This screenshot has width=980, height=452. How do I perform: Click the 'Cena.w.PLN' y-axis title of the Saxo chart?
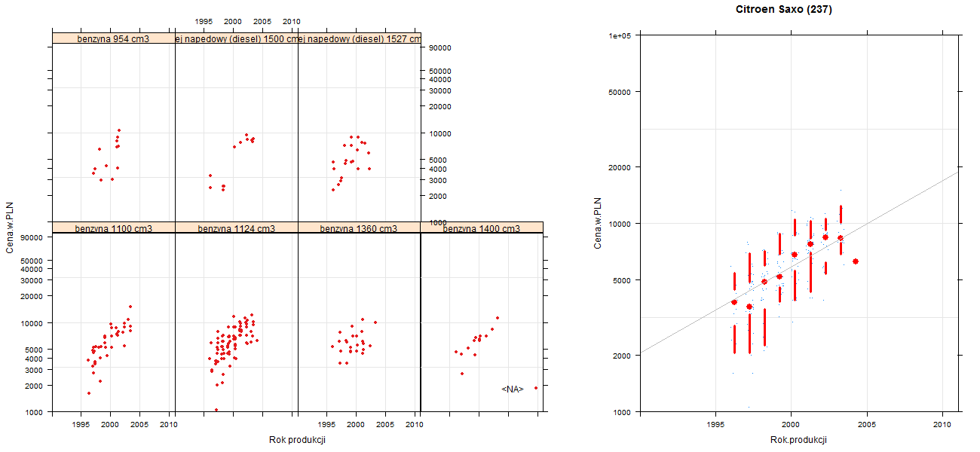coord(598,224)
